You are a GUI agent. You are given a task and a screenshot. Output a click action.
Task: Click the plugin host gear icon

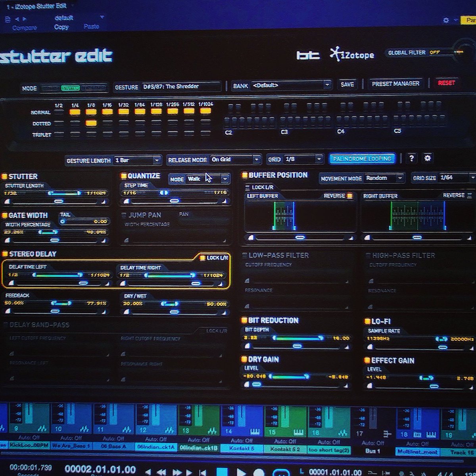point(446,20)
